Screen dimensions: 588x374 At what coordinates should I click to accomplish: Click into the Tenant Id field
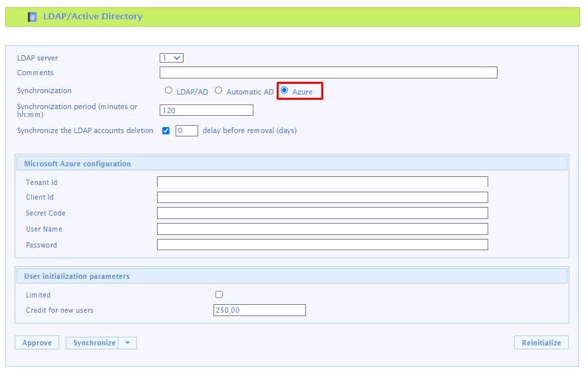(323, 182)
